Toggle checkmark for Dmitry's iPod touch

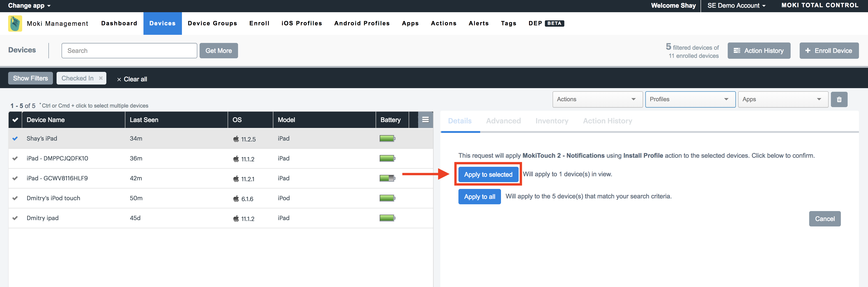click(15, 198)
